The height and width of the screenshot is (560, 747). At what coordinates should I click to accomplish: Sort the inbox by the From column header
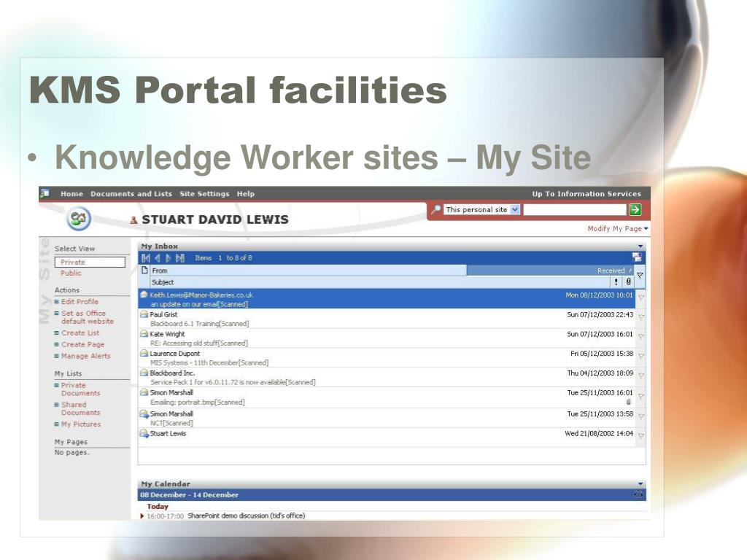[309, 271]
